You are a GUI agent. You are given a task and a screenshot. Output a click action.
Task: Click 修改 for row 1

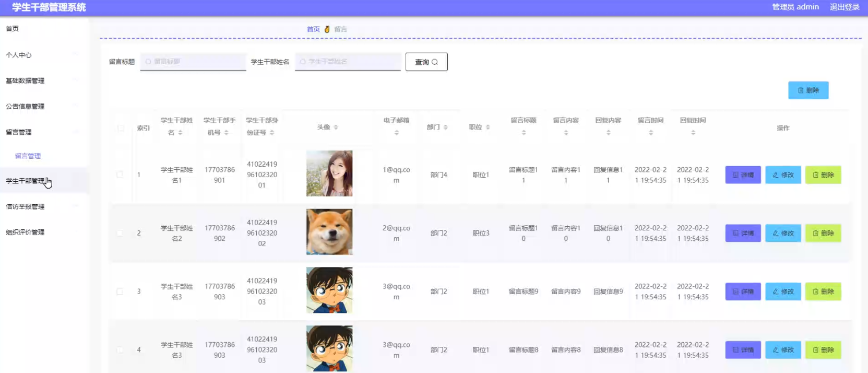[x=783, y=175]
